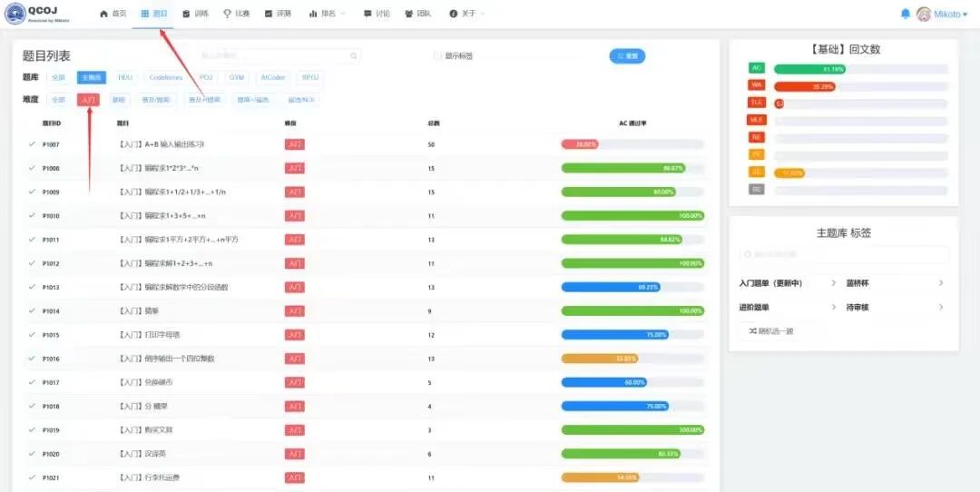The width and height of the screenshot is (980, 492).
Task: Click the red WA status badge
Action: pos(757,85)
